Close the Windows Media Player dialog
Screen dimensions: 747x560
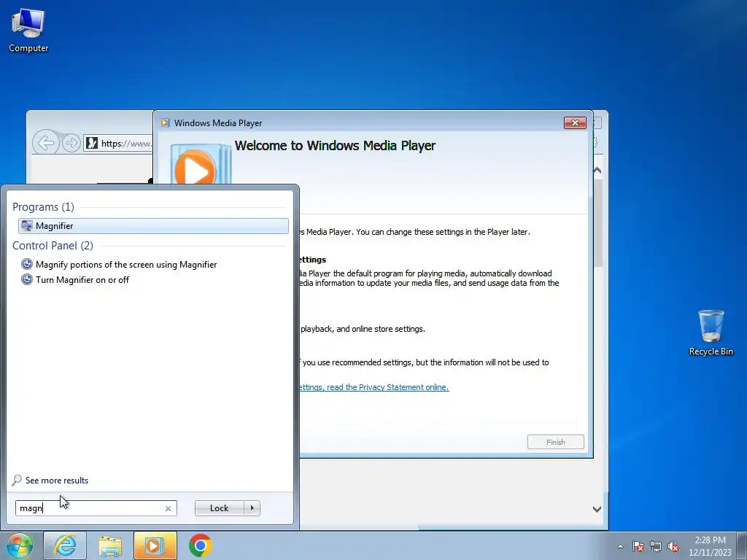[575, 122]
